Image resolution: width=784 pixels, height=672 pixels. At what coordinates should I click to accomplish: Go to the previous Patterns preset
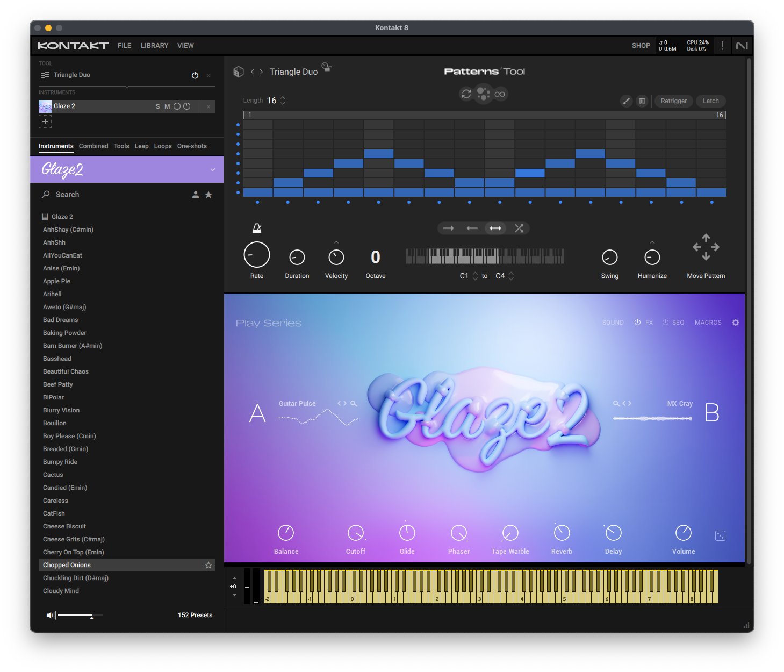(x=252, y=72)
